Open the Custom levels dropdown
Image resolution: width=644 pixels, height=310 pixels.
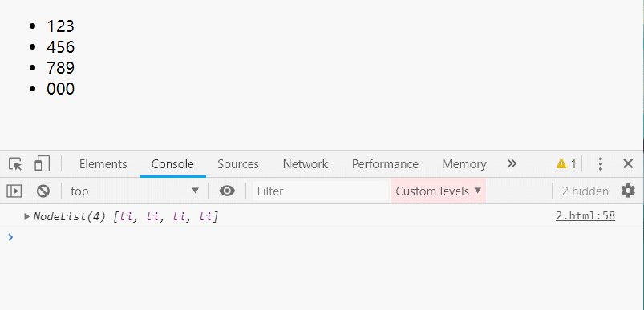(438, 191)
